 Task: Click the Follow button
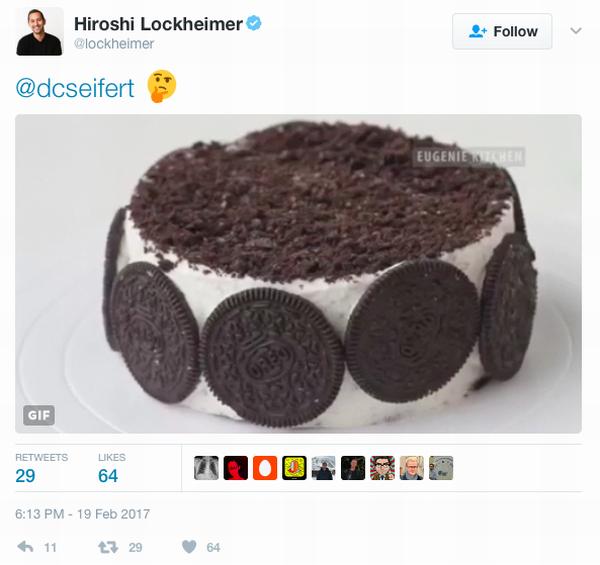pos(502,31)
